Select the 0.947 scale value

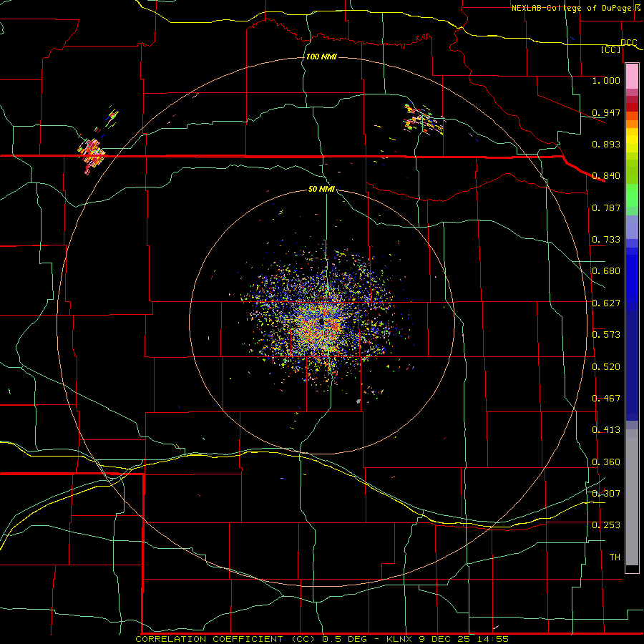pos(606,112)
